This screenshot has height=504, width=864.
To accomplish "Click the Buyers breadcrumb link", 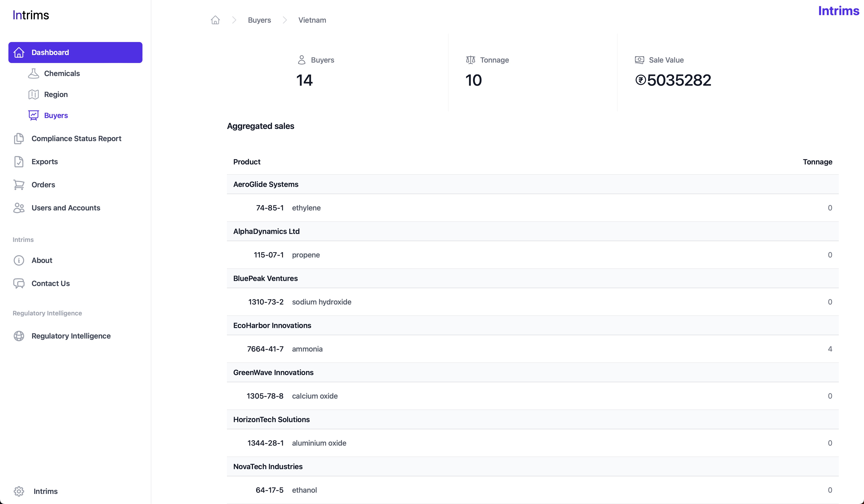I will click(x=259, y=20).
